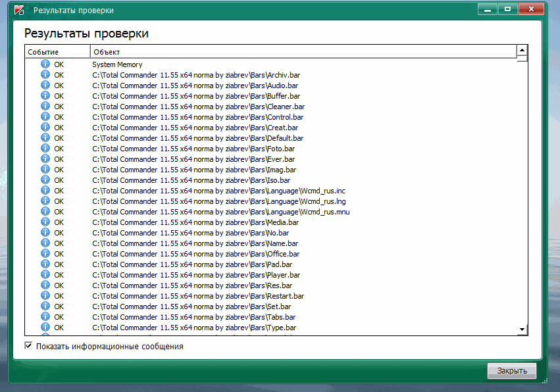Select the Bars\Restart.bar path text
Screen dimensions: 560x392
198,296
